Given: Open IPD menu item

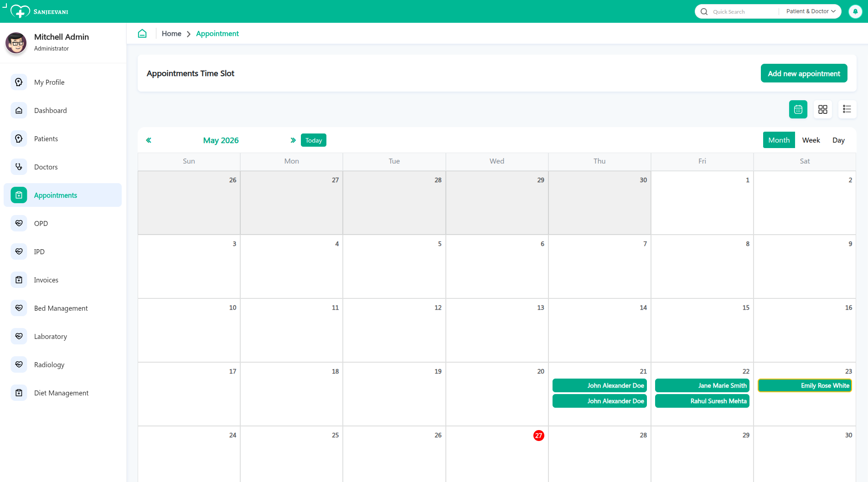Looking at the screenshot, I should (63, 251).
